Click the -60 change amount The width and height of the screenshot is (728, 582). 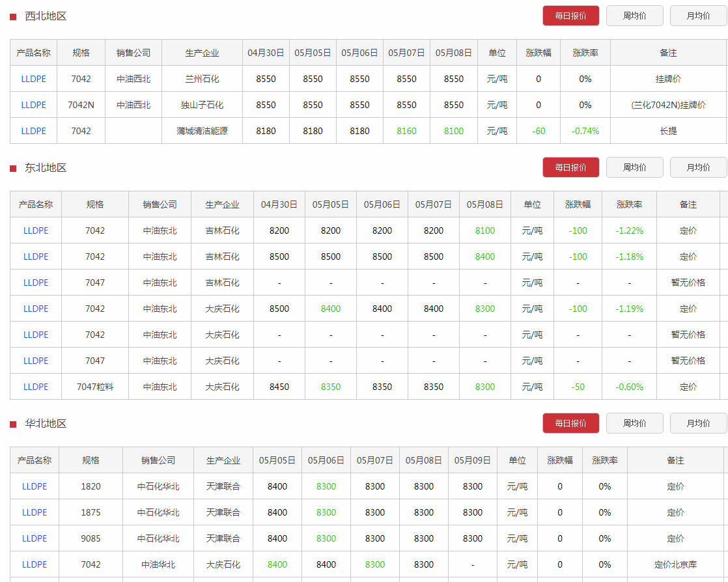click(x=539, y=131)
